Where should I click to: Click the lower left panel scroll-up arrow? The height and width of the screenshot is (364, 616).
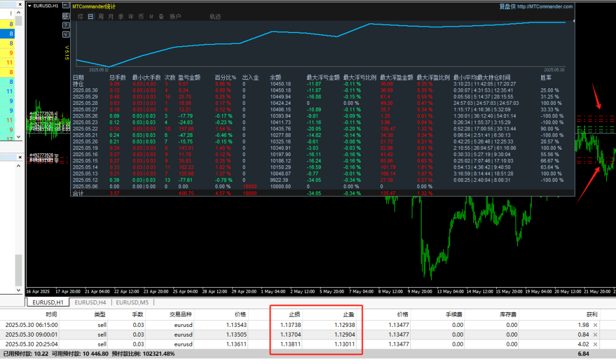[x=18, y=166]
